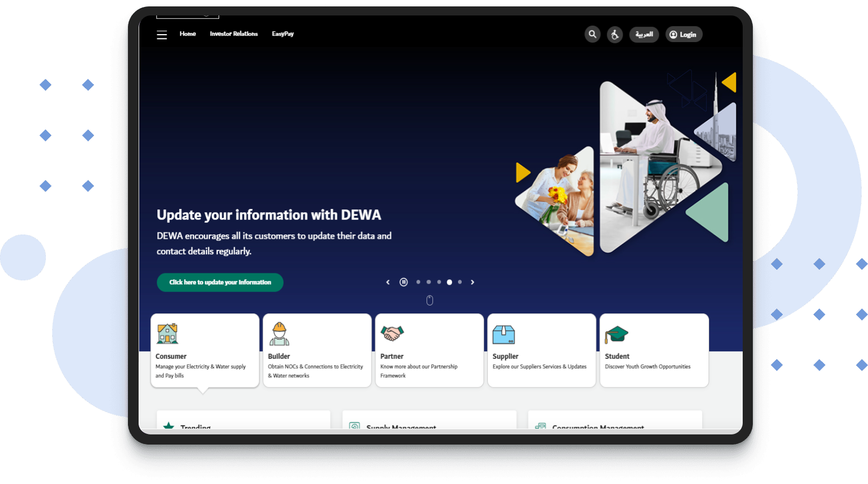Click here to update your information
This screenshot has width=868, height=484.
click(220, 282)
